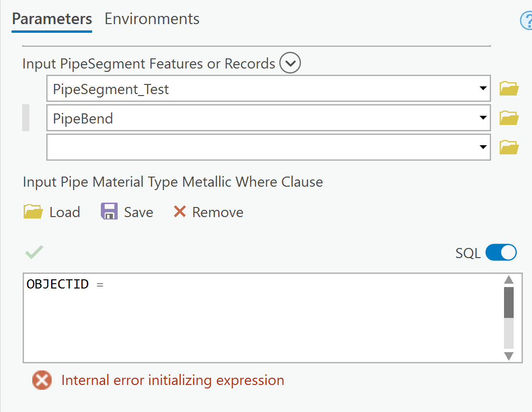Open the PipeSegment_Test dropdown arrow

[x=483, y=89]
